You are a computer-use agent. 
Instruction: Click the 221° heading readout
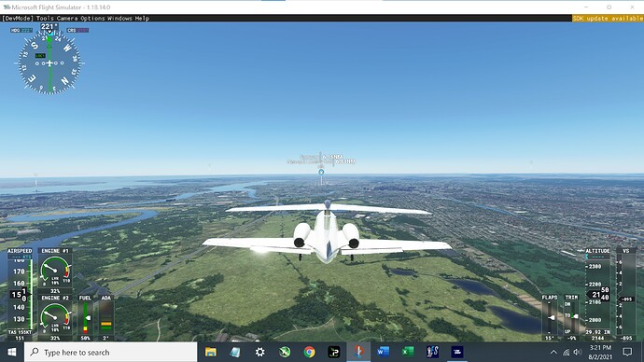49,27
